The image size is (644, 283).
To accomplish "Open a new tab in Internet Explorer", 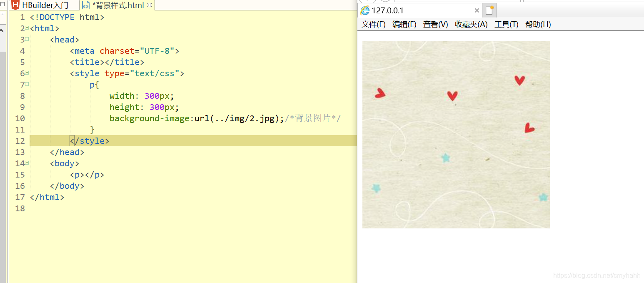I will [x=490, y=10].
